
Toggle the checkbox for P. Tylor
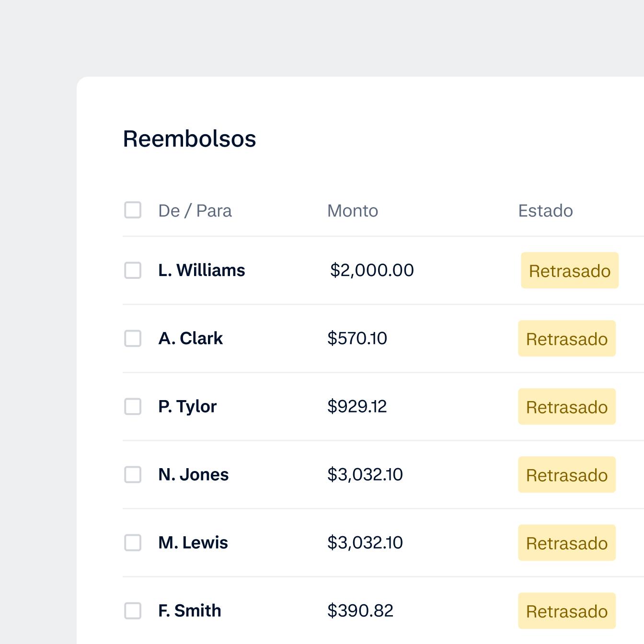[133, 406]
